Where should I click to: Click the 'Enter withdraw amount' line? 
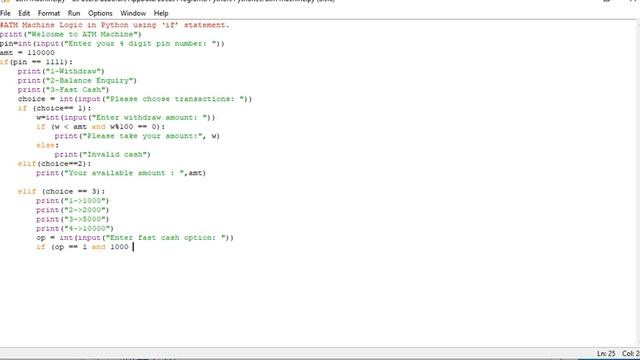tap(125, 118)
